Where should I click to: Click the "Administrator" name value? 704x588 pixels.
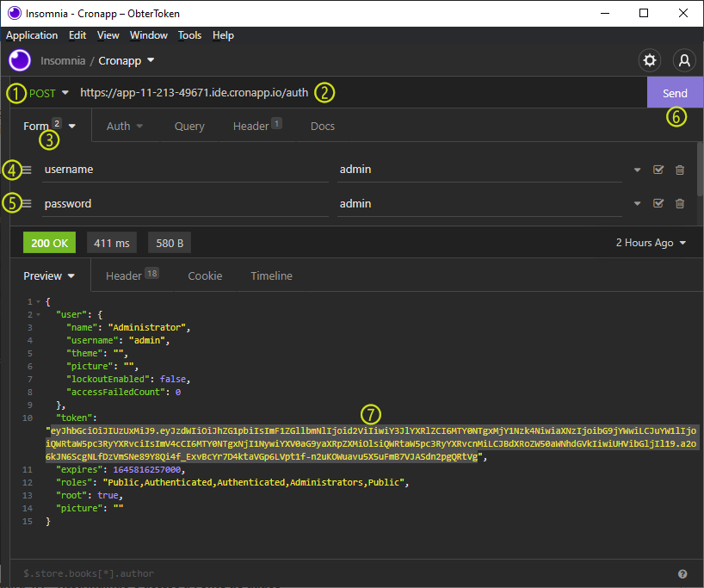(x=147, y=327)
